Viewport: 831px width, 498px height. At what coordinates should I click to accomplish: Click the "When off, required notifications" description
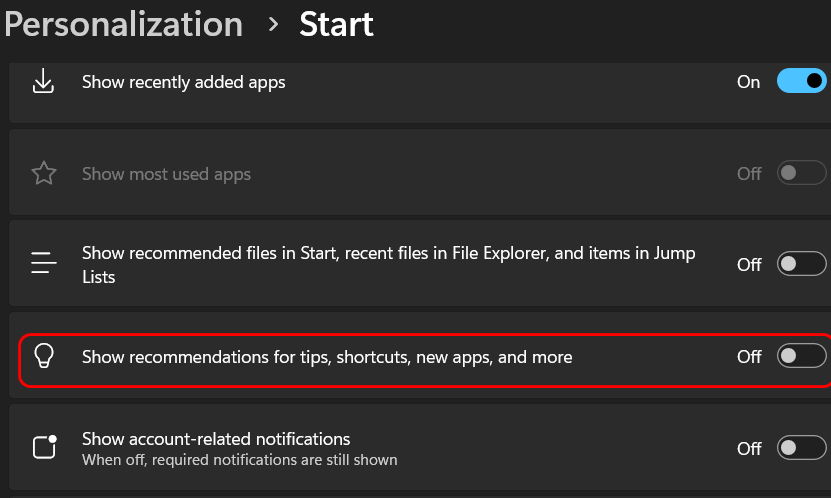click(x=239, y=460)
